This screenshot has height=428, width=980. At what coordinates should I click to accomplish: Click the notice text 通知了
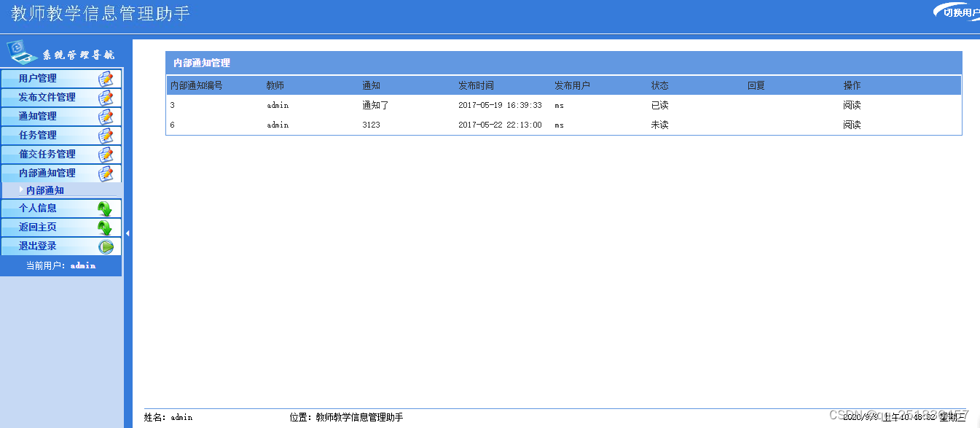tap(376, 105)
